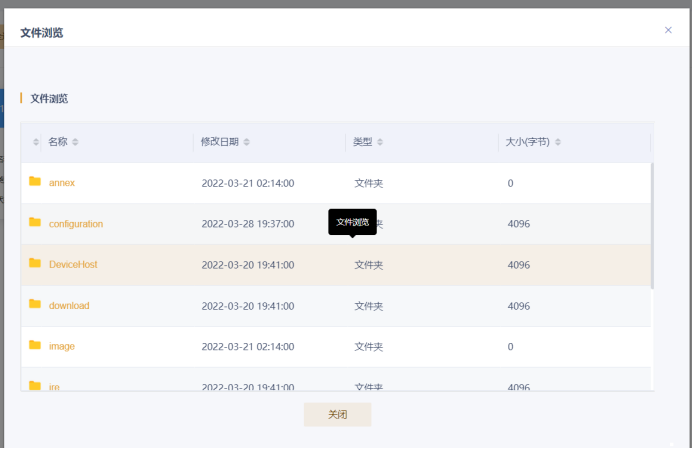The image size is (692, 449).
Task: Open the annex folder link
Action: (62, 183)
